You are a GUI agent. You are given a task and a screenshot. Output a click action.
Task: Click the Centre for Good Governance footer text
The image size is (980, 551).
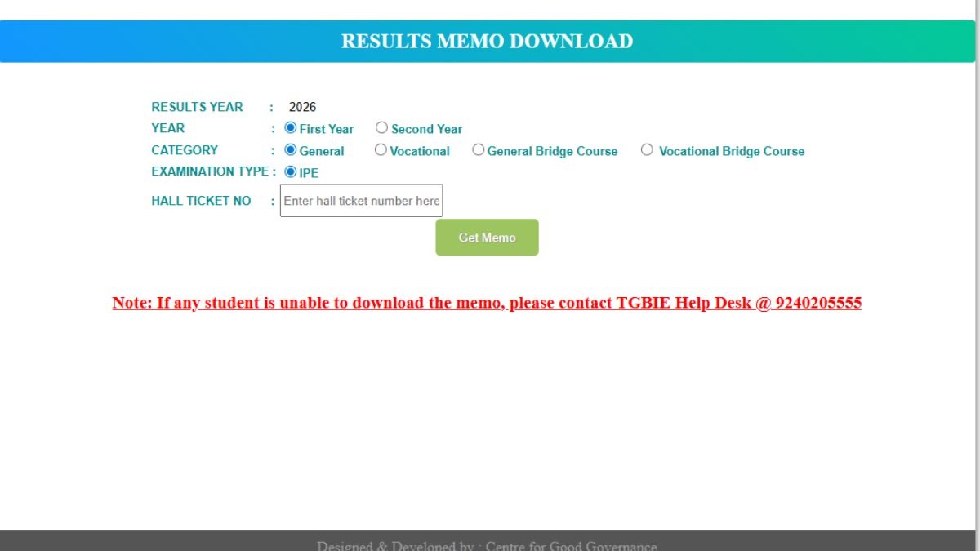571,545
